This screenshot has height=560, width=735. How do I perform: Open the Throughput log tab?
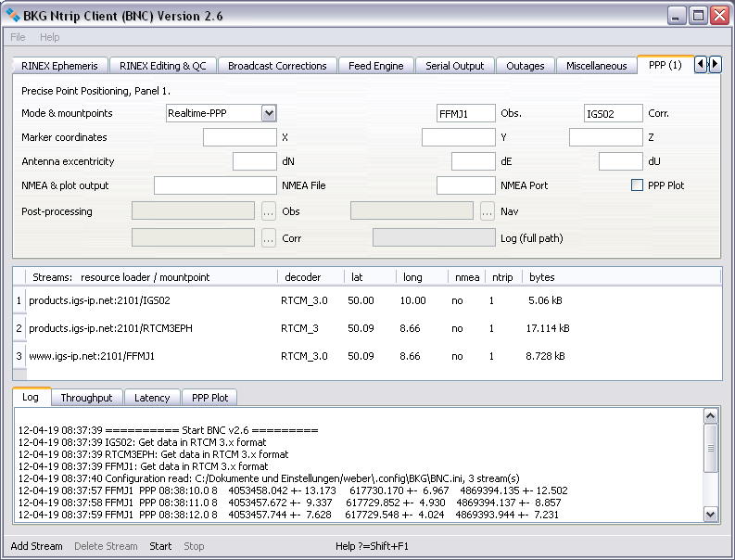click(86, 398)
